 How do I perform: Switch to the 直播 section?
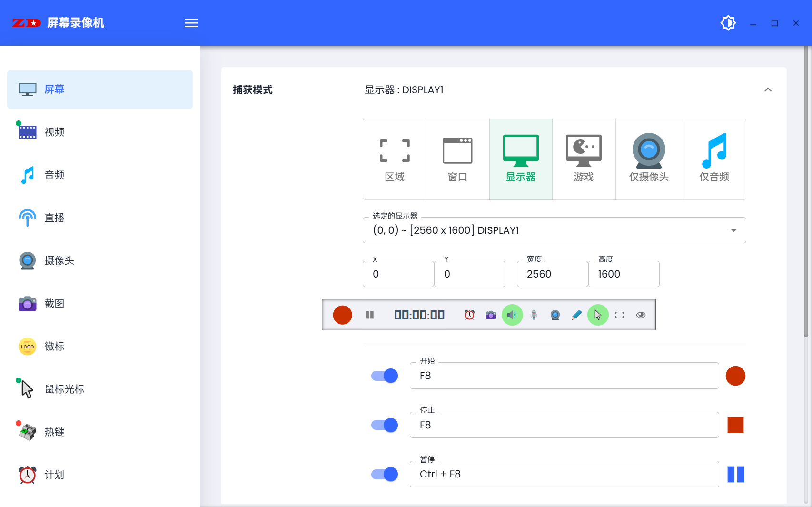(54, 218)
